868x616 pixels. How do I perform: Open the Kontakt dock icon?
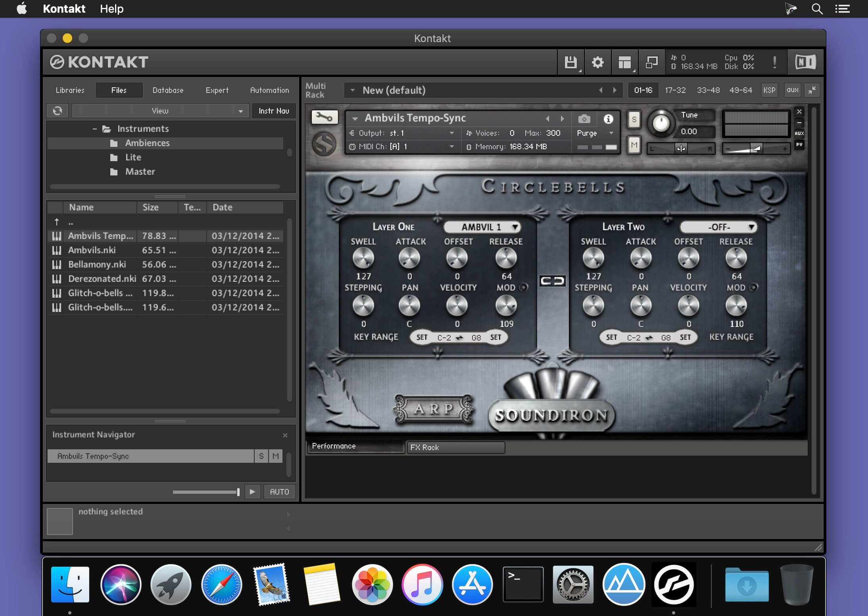click(x=674, y=584)
